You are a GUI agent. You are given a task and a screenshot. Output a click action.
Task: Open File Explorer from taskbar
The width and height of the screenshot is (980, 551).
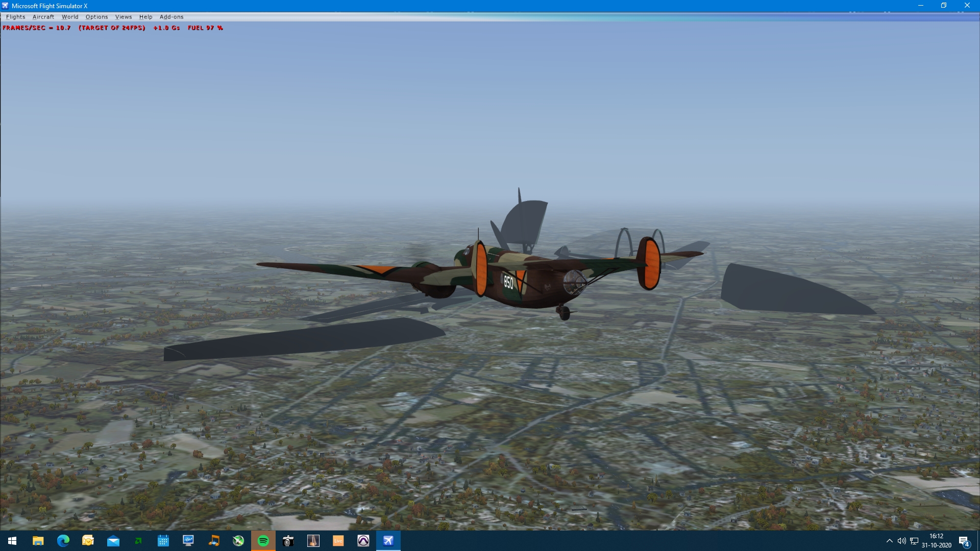[38, 541]
